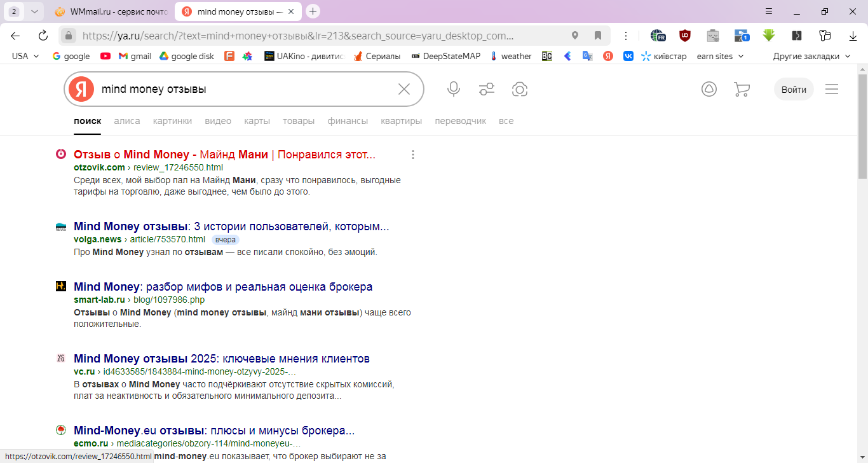Go back using the browser back arrow
The height and width of the screenshot is (463, 868).
click(15, 36)
